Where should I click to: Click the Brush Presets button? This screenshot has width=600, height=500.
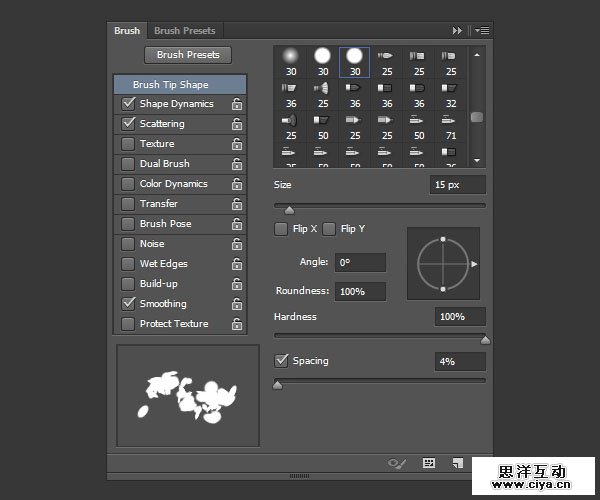(x=188, y=55)
